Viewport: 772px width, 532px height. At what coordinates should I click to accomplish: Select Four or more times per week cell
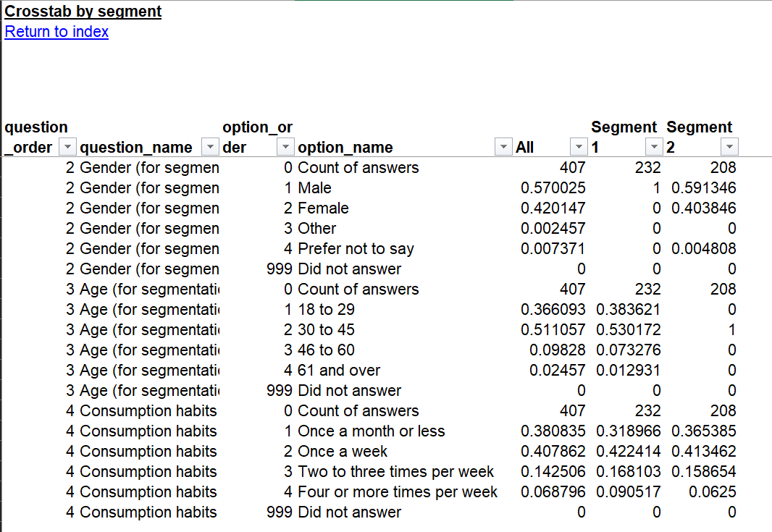tap(398, 492)
